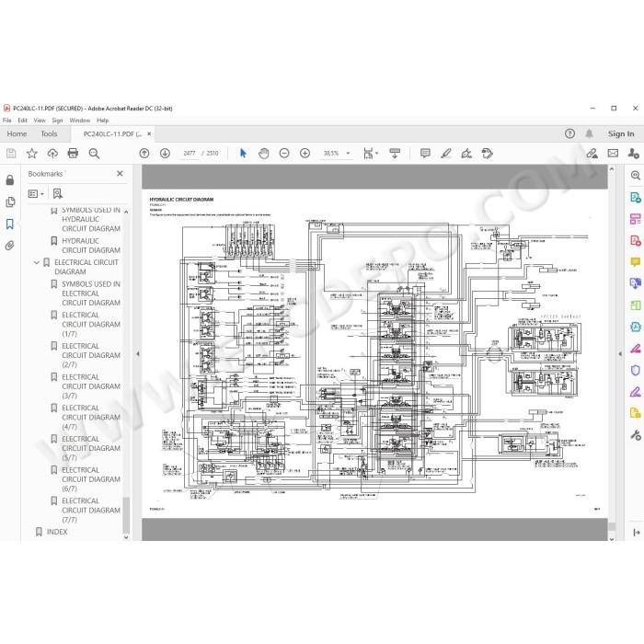Open the Sign menu
The width and height of the screenshot is (644, 644).
pyautogui.click(x=57, y=121)
